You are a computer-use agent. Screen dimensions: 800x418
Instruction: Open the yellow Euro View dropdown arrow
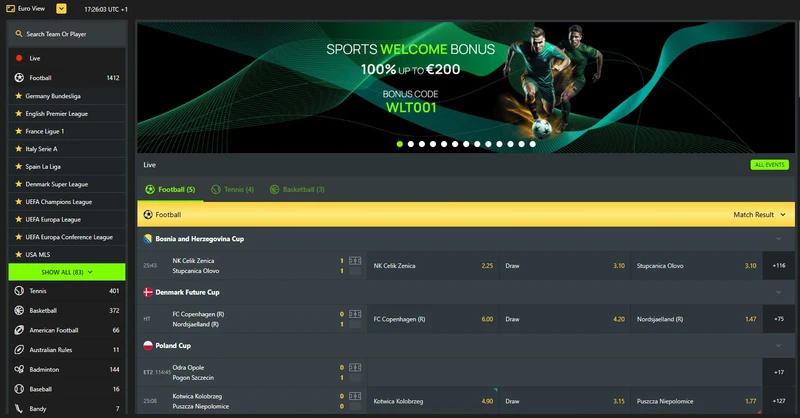pos(61,8)
